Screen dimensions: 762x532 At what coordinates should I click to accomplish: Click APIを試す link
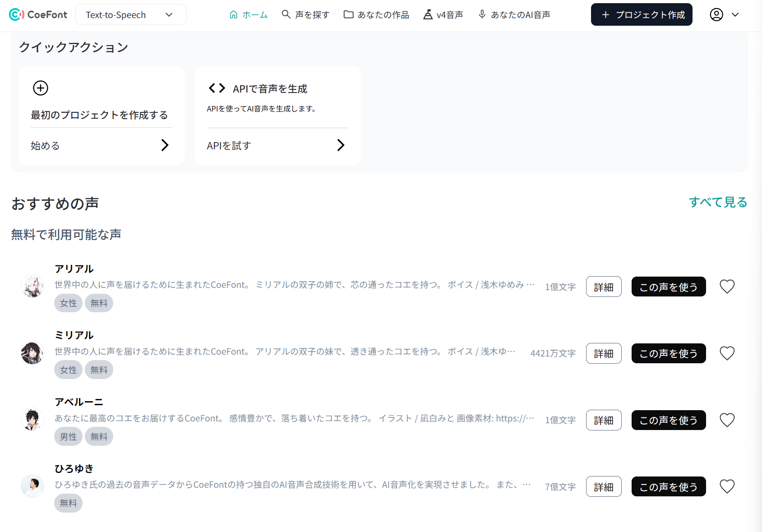click(x=229, y=146)
